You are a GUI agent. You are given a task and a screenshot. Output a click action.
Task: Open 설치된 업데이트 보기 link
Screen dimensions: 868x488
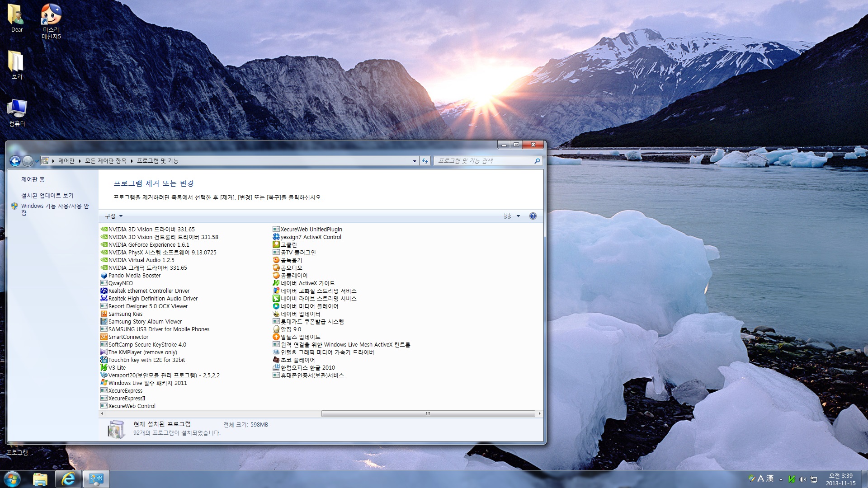[47, 196]
